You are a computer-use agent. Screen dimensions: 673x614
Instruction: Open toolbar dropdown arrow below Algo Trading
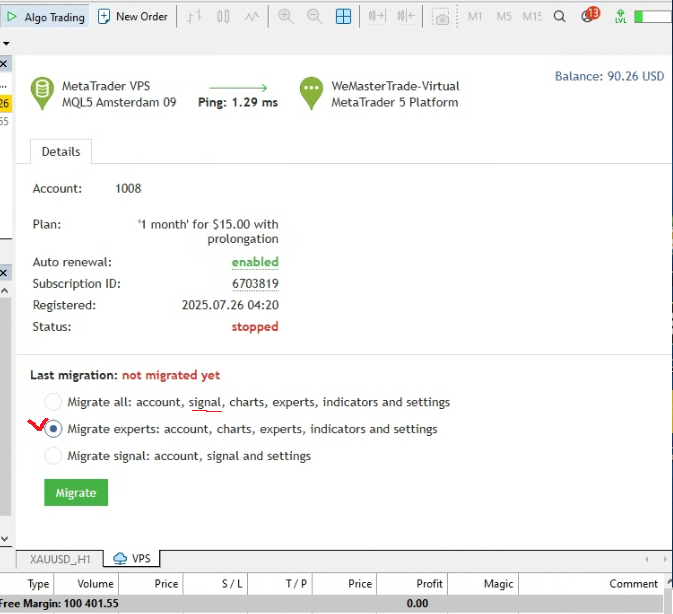[x=6, y=43]
